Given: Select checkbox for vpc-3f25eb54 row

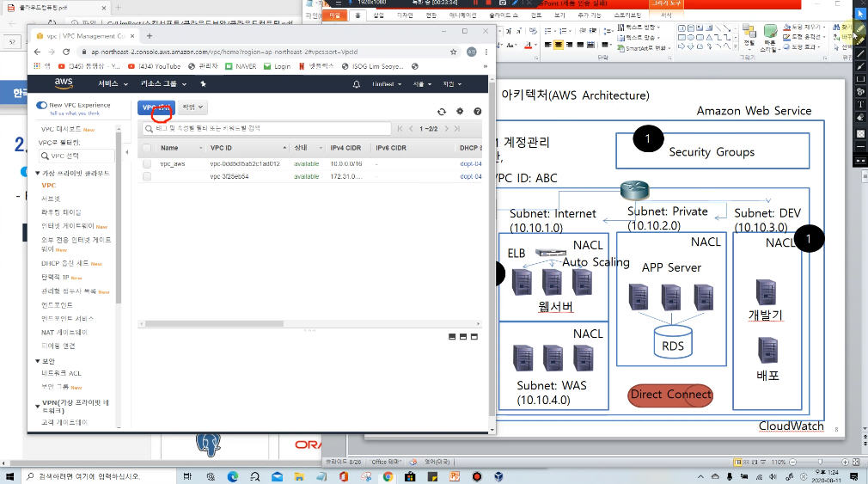Looking at the screenshot, I should tap(147, 176).
